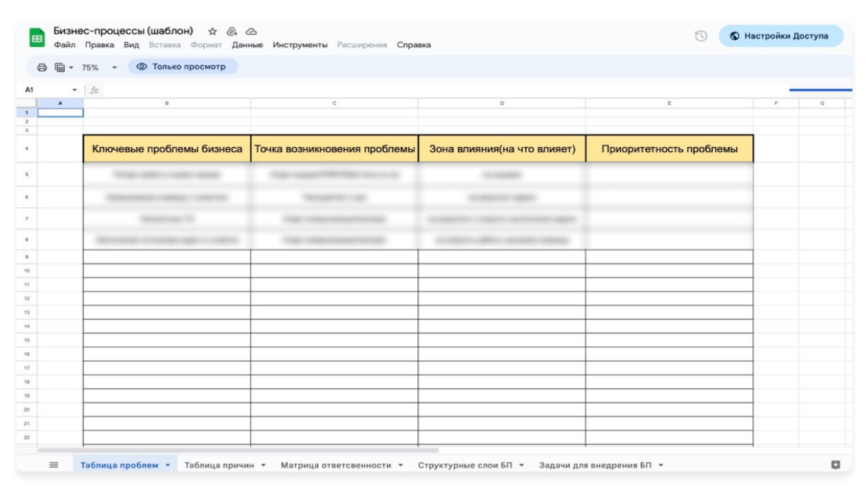The height and width of the screenshot is (490, 868).
Task: Select the Приоритетность проблемы header cell
Action: (670, 148)
